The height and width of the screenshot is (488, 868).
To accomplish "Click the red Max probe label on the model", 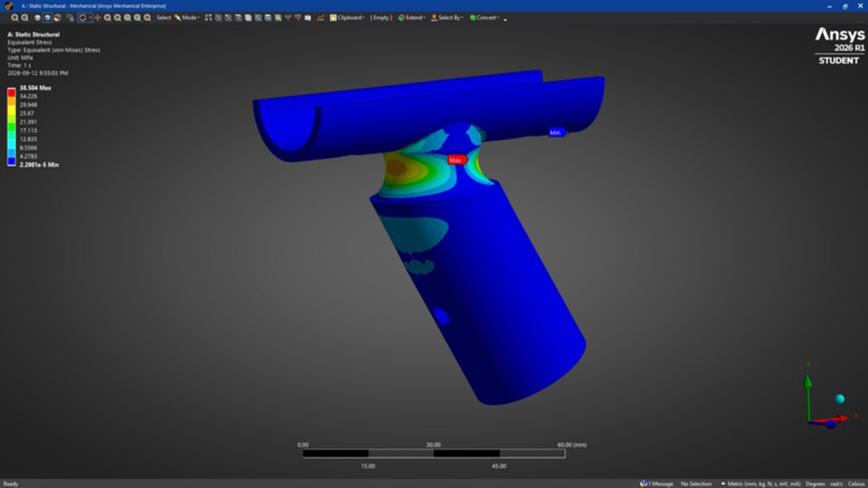I will point(457,160).
